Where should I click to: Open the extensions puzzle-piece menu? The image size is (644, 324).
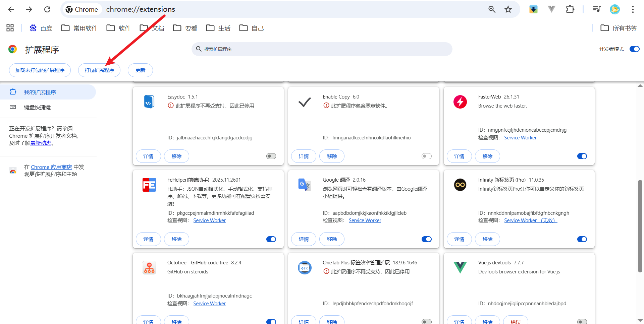click(570, 9)
